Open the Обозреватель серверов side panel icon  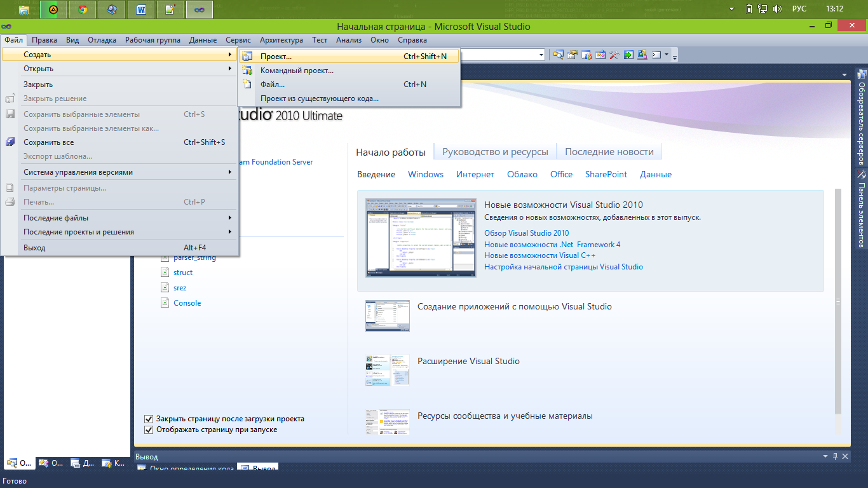pos(862,74)
